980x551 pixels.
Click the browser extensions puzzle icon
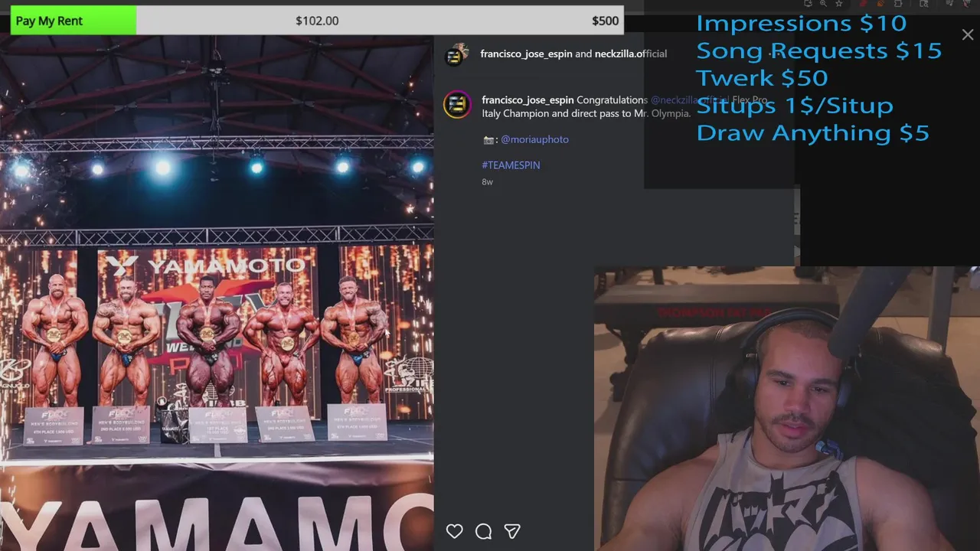(899, 4)
